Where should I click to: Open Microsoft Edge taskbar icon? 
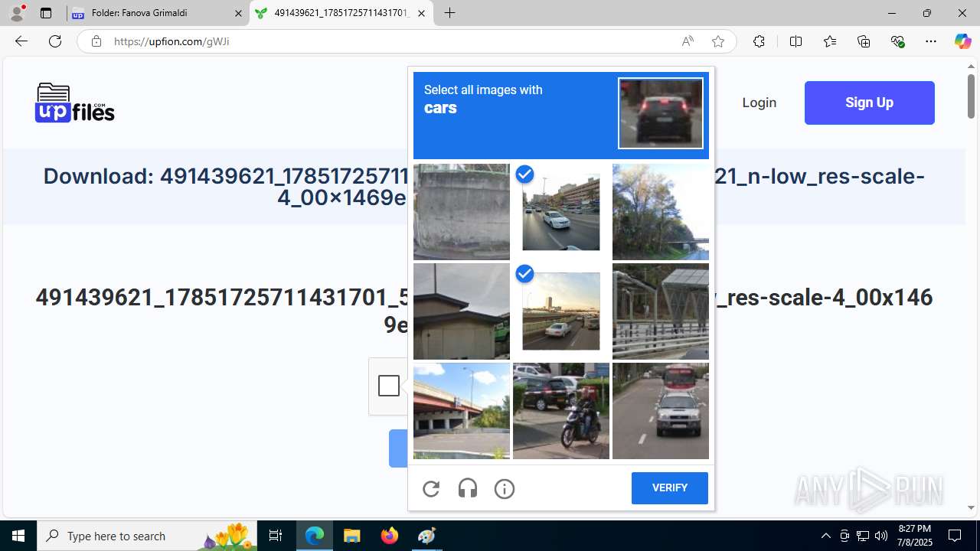pyautogui.click(x=315, y=536)
